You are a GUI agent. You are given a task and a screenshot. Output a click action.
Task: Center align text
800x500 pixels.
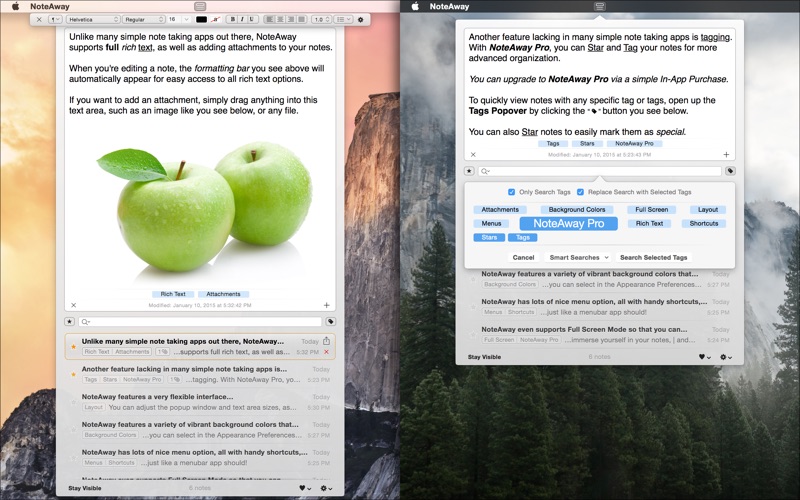click(280, 19)
